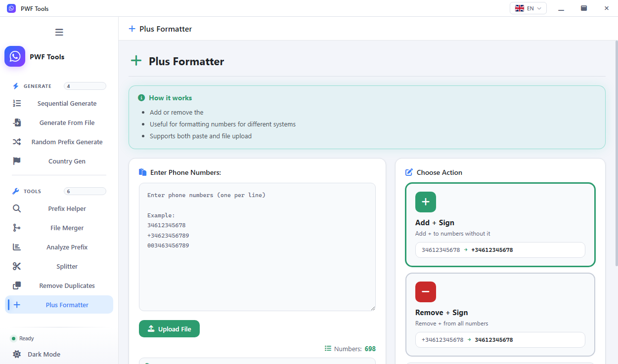This screenshot has height=364, width=618.
Task: Click the Remove Duplicates copy icon
Action: (17, 285)
